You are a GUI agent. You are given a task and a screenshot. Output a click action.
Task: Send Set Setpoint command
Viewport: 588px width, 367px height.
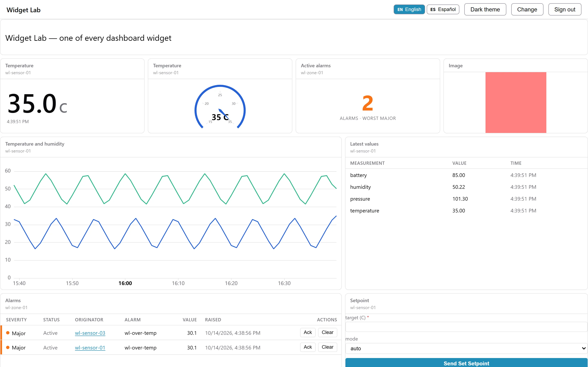point(466,363)
